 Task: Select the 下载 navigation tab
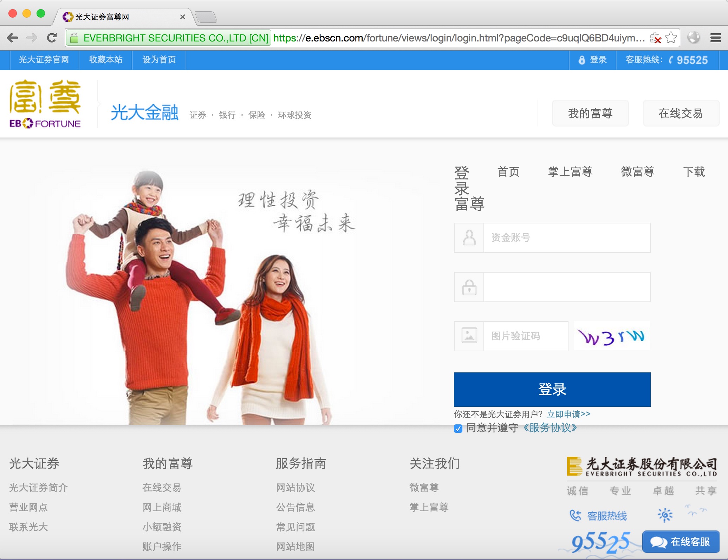click(694, 172)
